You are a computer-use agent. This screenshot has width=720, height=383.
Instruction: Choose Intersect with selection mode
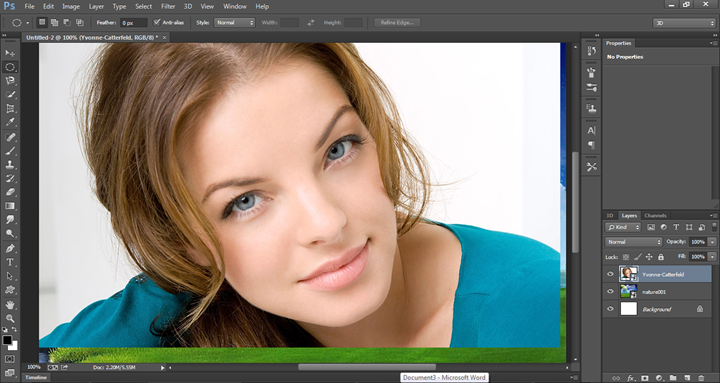point(80,22)
